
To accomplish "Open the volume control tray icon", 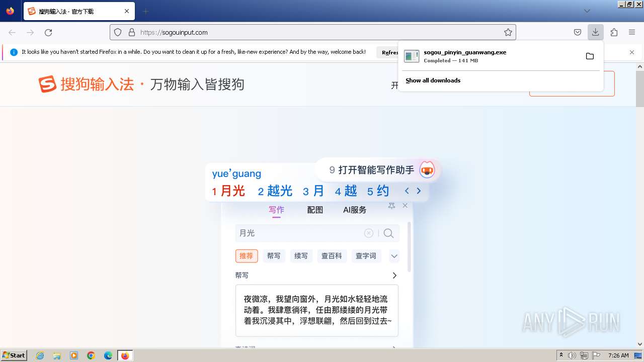I will pos(572,355).
